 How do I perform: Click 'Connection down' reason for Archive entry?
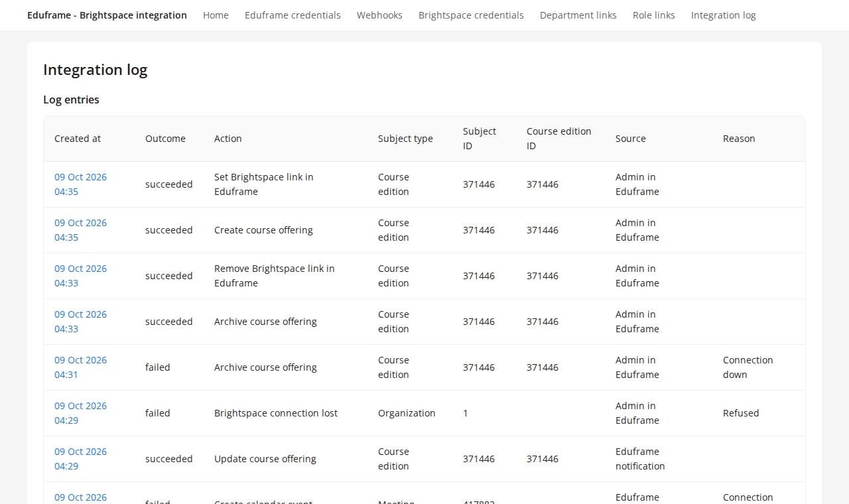pos(748,367)
